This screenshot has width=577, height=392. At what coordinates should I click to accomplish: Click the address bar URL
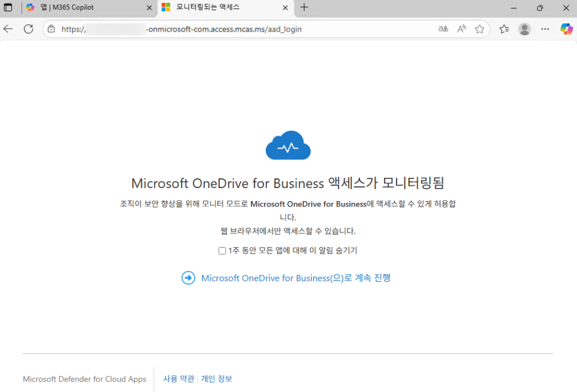[x=182, y=29]
